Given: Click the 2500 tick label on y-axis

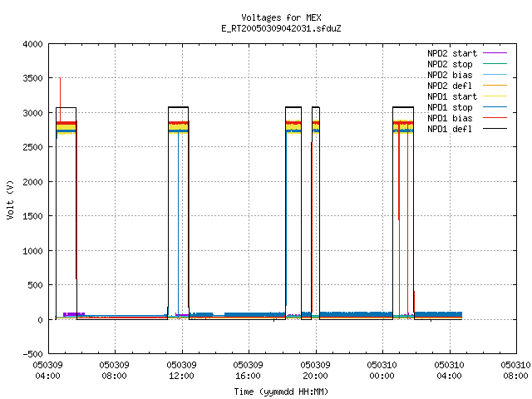Looking at the screenshot, I should coord(33,147).
